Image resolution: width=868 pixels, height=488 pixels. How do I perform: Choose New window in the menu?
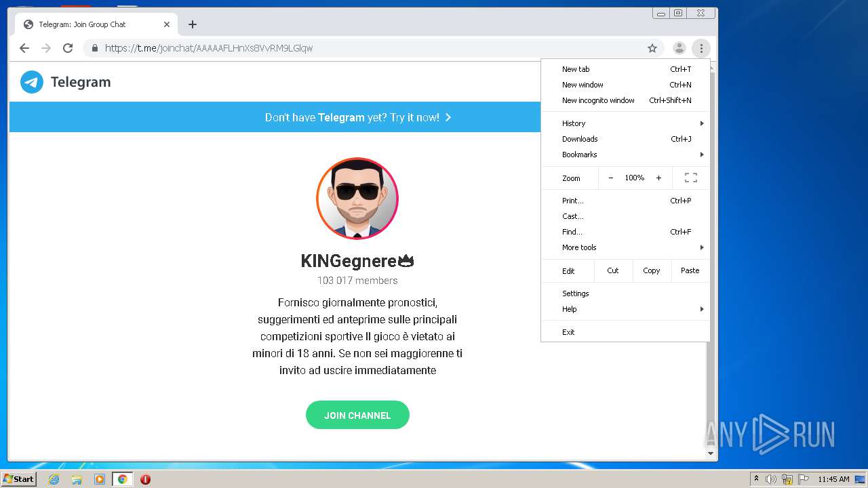[625, 85]
